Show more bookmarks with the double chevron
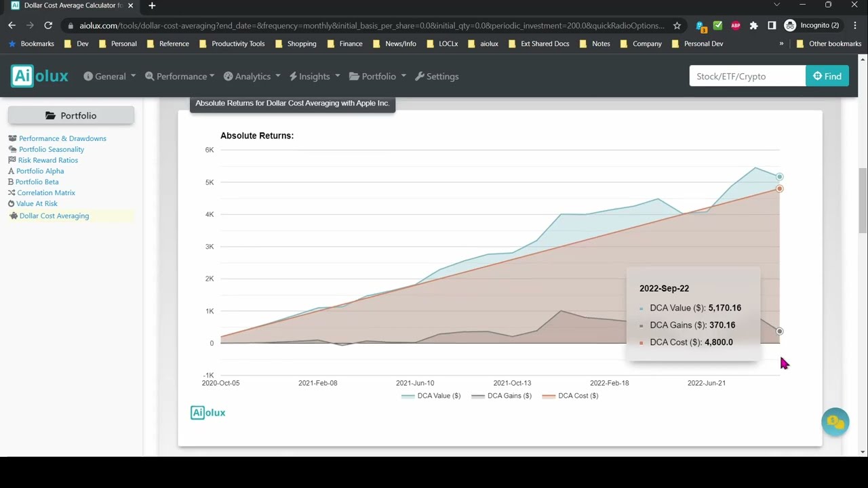Viewport: 868px width, 488px height. point(781,43)
